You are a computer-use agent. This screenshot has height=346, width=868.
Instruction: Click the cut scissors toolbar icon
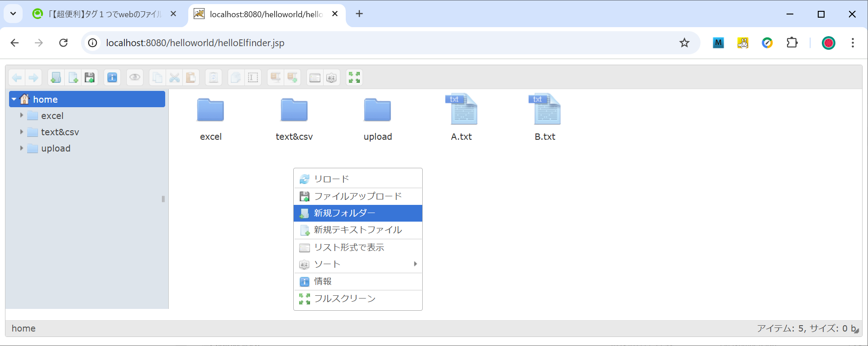[174, 78]
